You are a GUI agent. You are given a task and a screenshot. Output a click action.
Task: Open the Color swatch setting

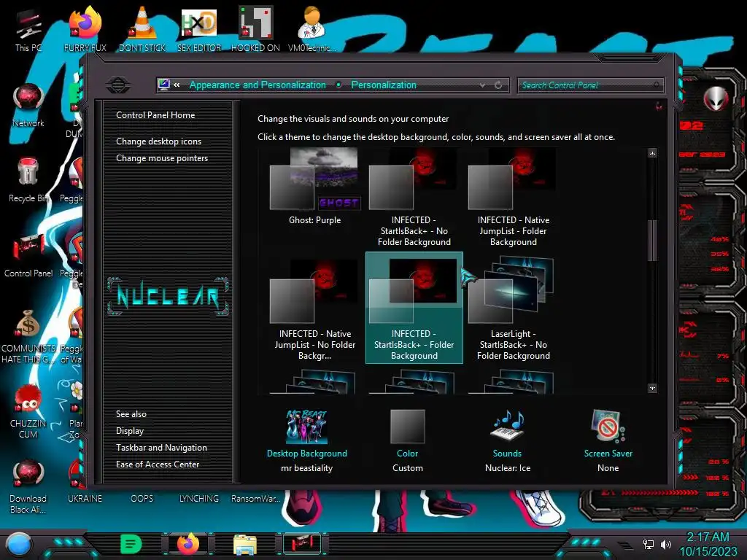click(407, 426)
